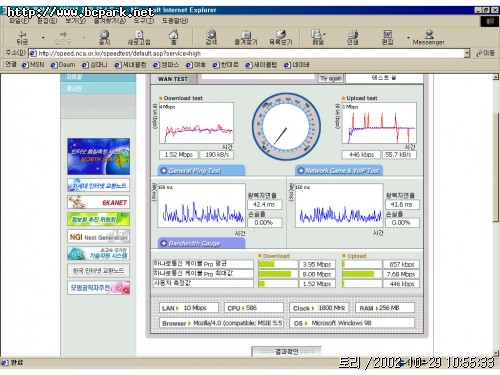Open the 도움말(H) menu
This screenshot has width=500, height=375.
pyautogui.click(x=175, y=21)
